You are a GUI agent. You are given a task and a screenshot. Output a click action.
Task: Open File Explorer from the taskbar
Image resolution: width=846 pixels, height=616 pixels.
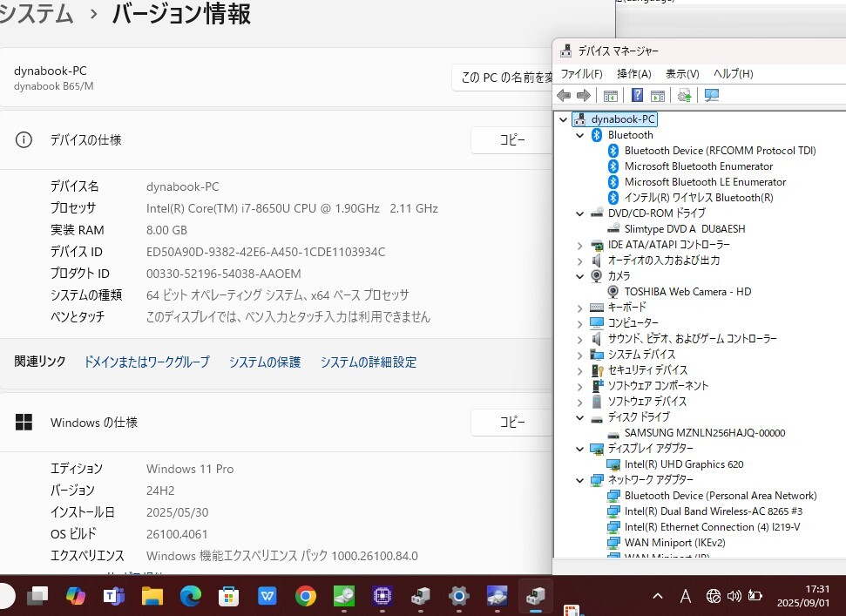pos(152,596)
